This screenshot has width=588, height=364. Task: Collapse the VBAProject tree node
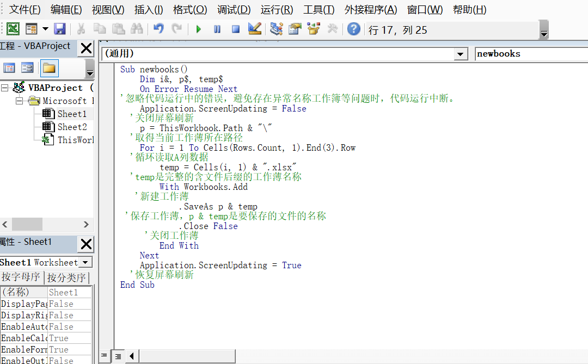(4, 88)
